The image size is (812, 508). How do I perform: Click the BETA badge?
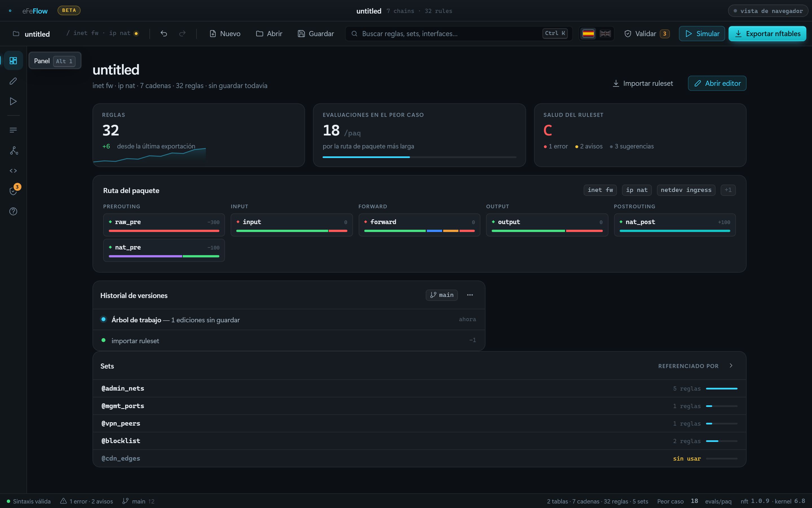(69, 10)
